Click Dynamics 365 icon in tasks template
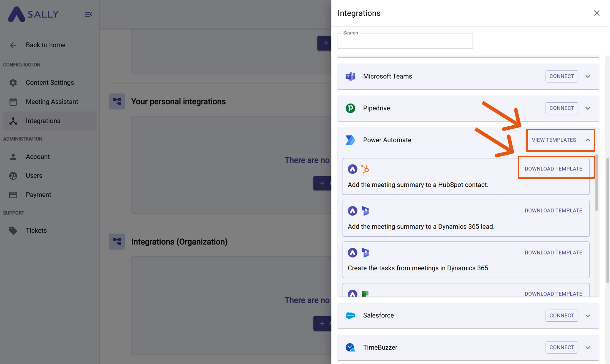This screenshot has width=610, height=364. (x=365, y=253)
